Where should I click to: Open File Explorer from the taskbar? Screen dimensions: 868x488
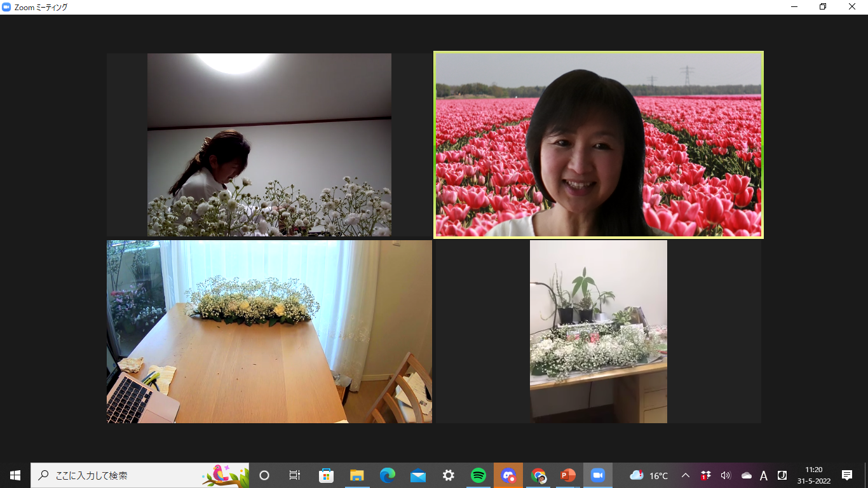tap(356, 475)
